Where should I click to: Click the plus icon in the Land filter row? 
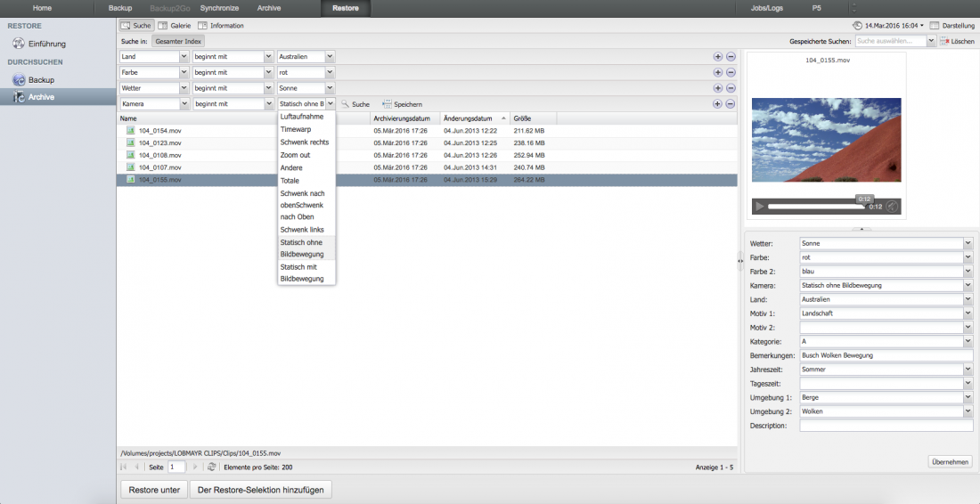pos(717,57)
